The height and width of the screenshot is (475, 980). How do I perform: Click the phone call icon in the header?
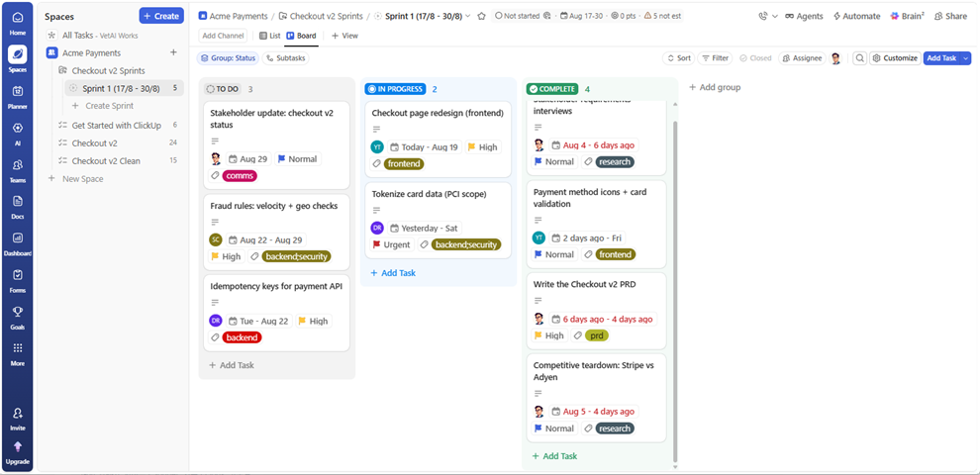(x=763, y=16)
